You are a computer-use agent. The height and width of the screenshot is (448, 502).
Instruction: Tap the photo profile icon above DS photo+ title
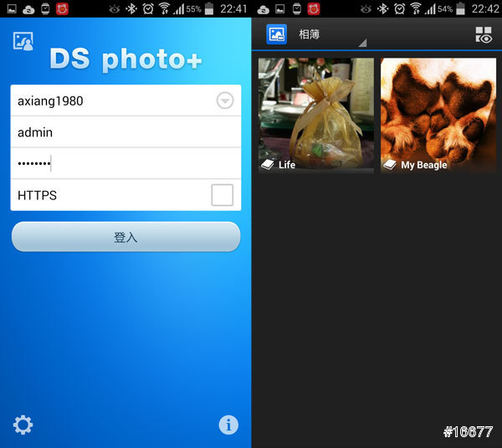23,41
